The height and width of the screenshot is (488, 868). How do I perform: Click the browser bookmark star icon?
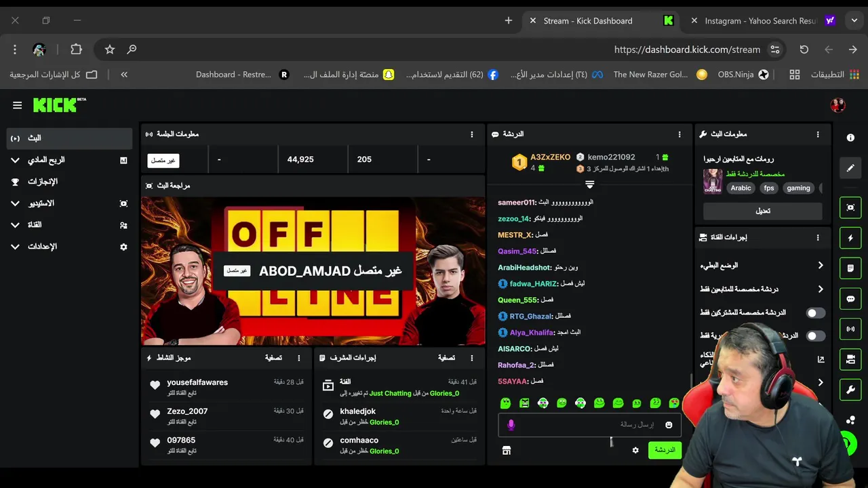tap(110, 49)
